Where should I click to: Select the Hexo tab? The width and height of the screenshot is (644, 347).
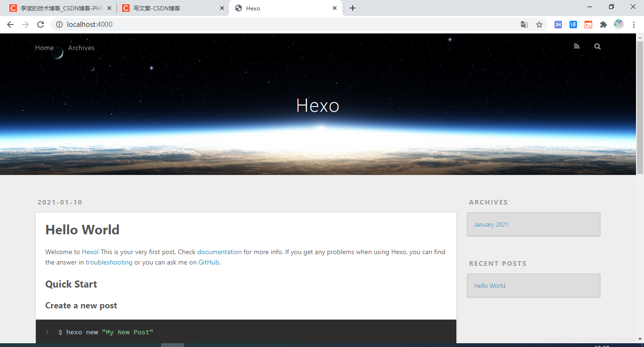(285, 8)
